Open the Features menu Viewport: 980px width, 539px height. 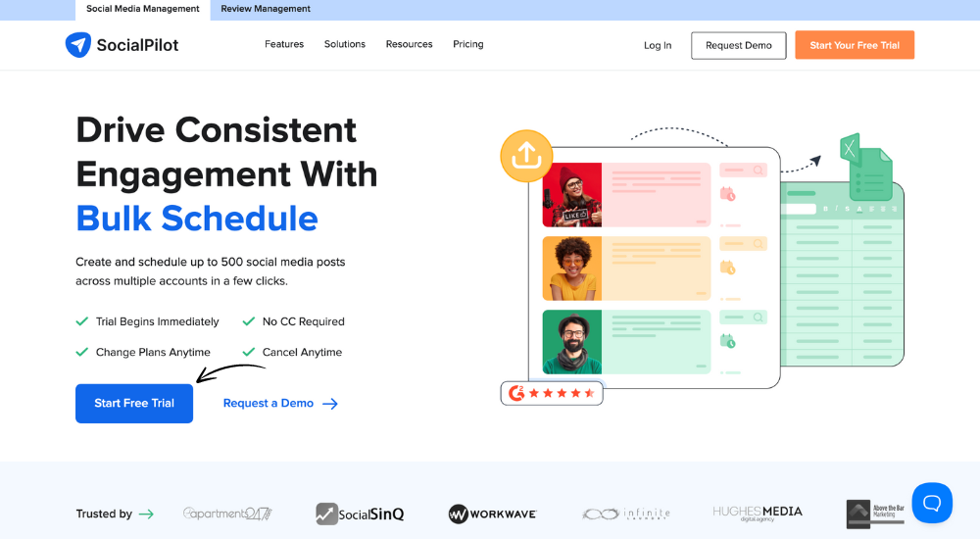click(284, 44)
